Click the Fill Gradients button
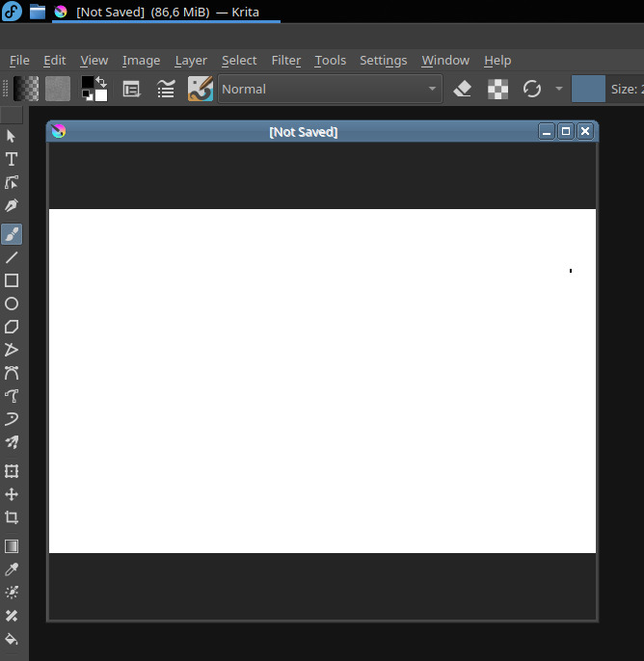644x661 pixels. point(27,89)
